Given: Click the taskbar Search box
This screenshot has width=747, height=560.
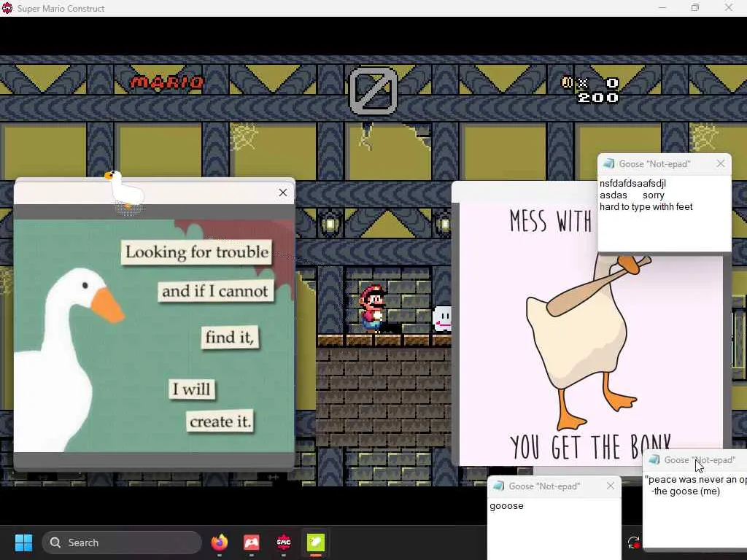Looking at the screenshot, I should (122, 542).
